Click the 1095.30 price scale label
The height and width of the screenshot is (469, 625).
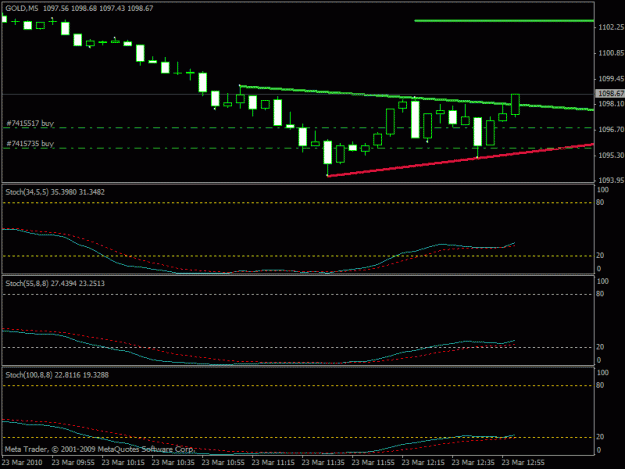point(611,155)
